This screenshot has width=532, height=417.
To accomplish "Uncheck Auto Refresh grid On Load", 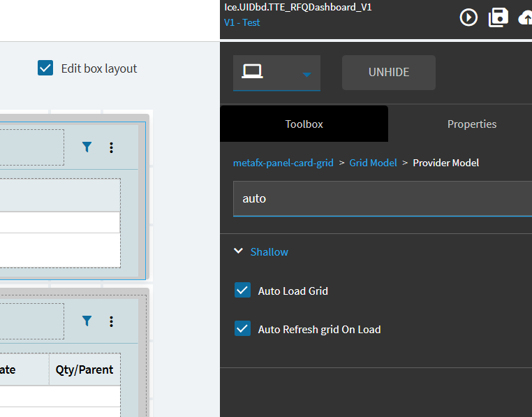I will click(x=242, y=328).
